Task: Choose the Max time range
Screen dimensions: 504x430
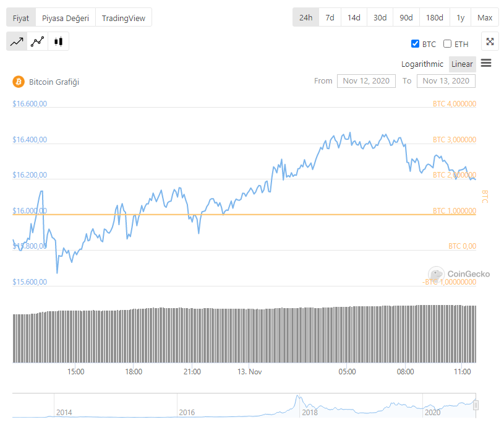Action: point(485,17)
